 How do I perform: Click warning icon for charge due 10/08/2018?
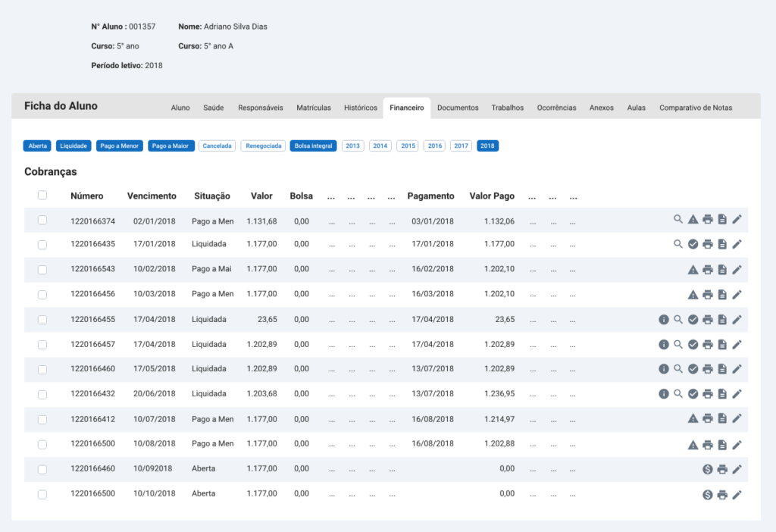(693, 445)
